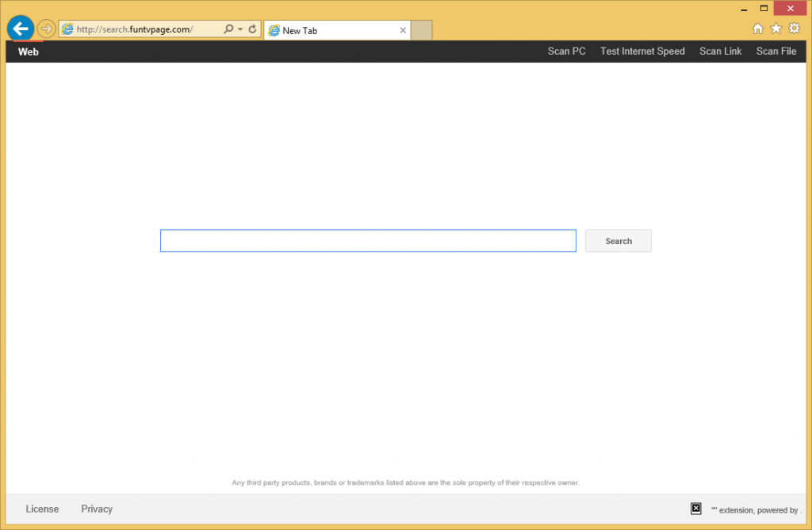
Task: Expand the address bar autocomplete dropdown arrow
Action: click(x=240, y=29)
